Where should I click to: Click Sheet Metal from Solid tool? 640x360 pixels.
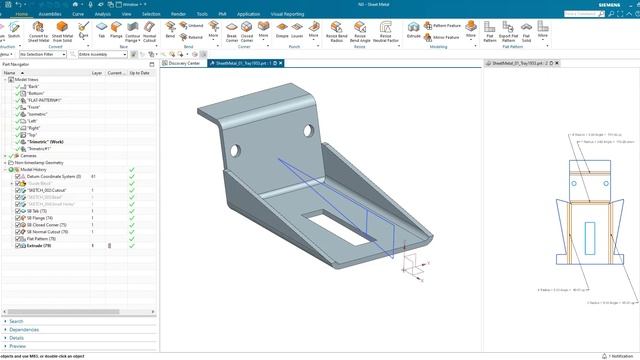point(62,32)
